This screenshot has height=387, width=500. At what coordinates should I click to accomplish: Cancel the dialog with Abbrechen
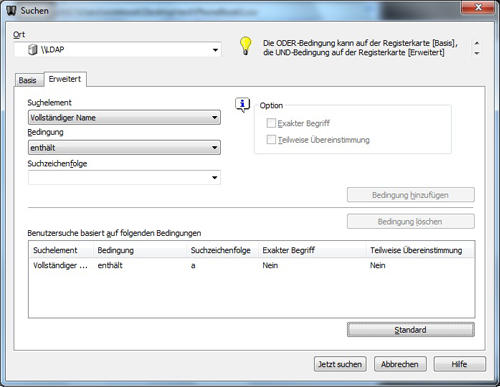[400, 364]
